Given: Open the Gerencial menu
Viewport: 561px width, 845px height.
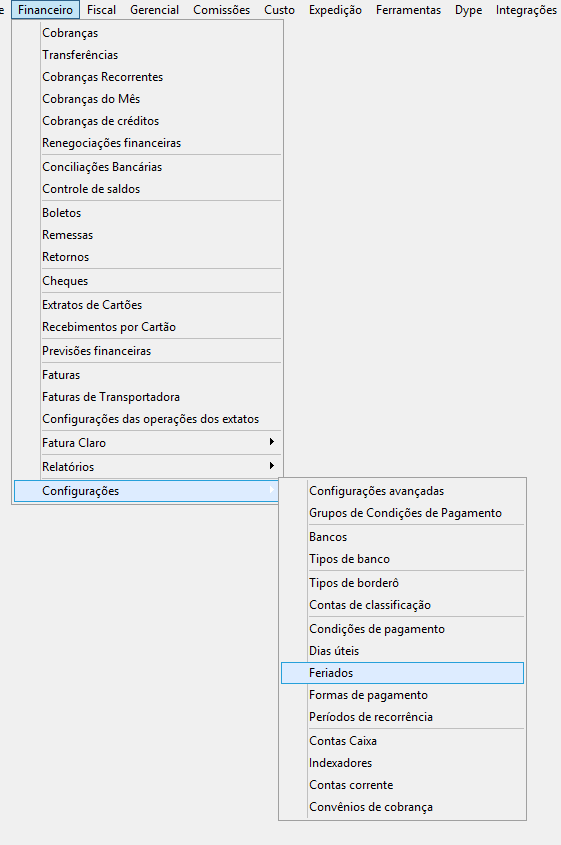Looking at the screenshot, I should pyautogui.click(x=154, y=10).
